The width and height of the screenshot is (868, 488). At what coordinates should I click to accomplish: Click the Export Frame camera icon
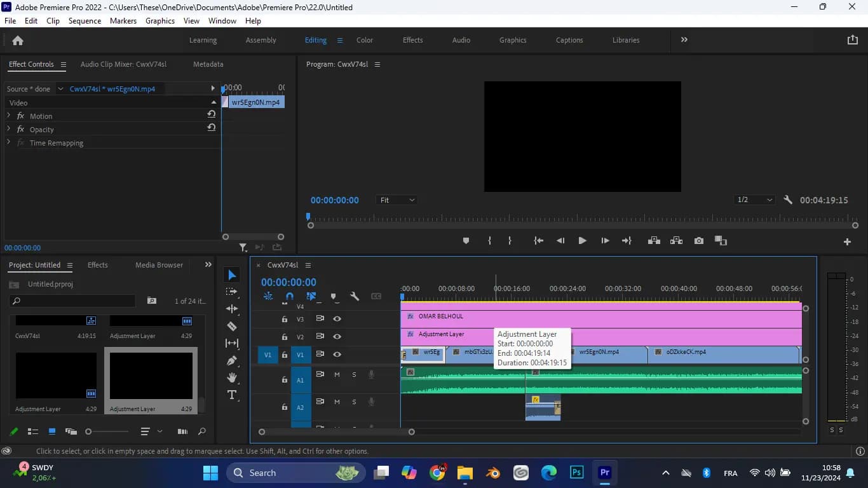pos(699,241)
